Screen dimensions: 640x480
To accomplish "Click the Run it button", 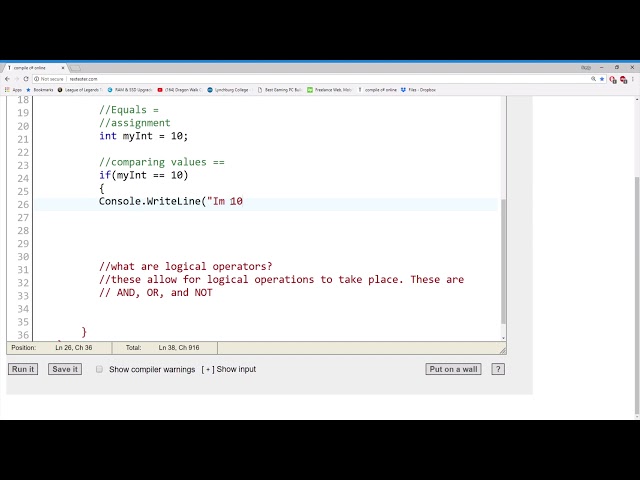I will [x=23, y=369].
